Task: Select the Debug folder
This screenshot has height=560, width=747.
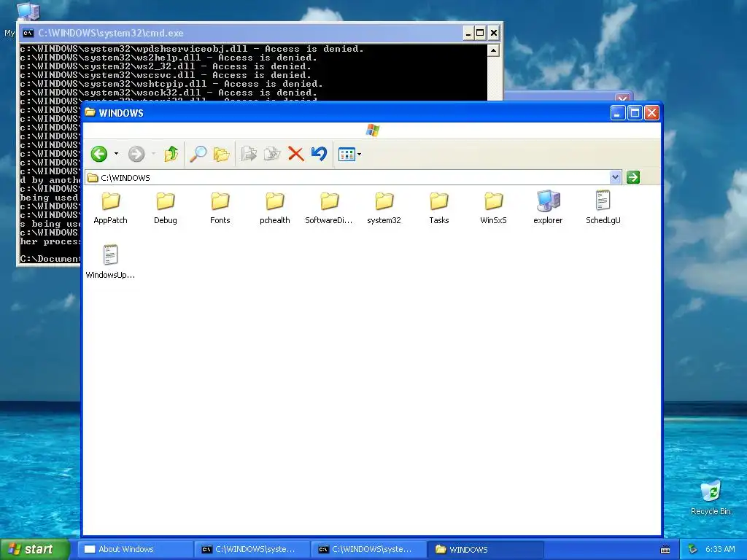Action: [x=166, y=208]
